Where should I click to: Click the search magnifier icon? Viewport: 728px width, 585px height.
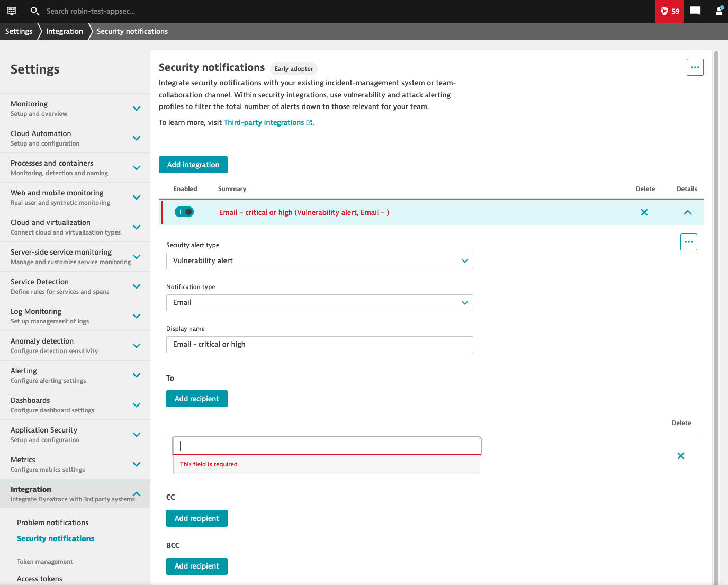[35, 11]
